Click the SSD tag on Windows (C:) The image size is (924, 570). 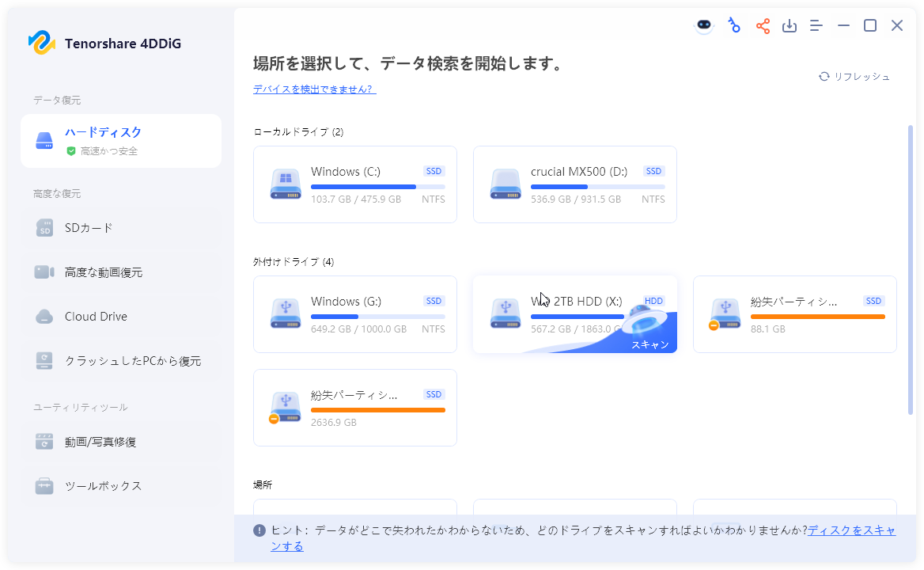tap(434, 172)
